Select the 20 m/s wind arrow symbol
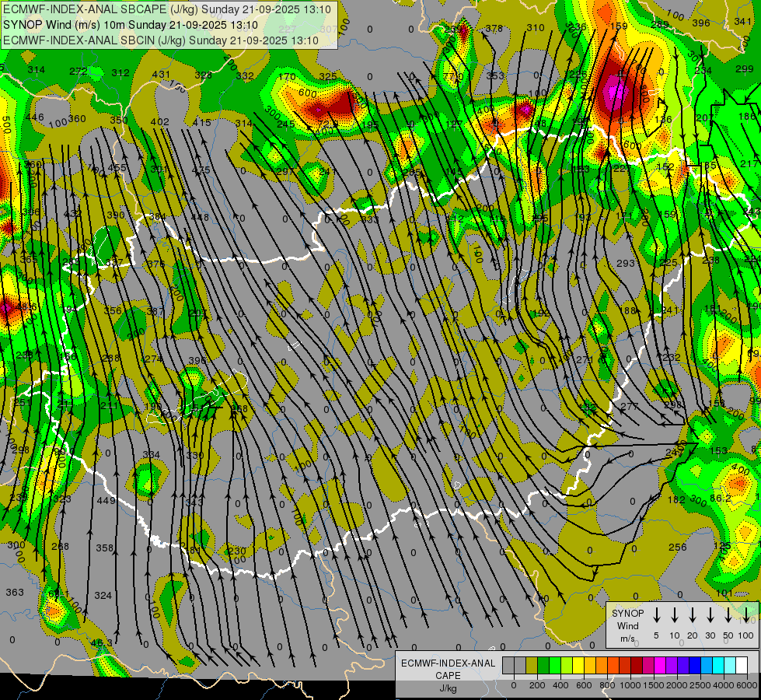This screenshot has width=761, height=700. (x=693, y=614)
